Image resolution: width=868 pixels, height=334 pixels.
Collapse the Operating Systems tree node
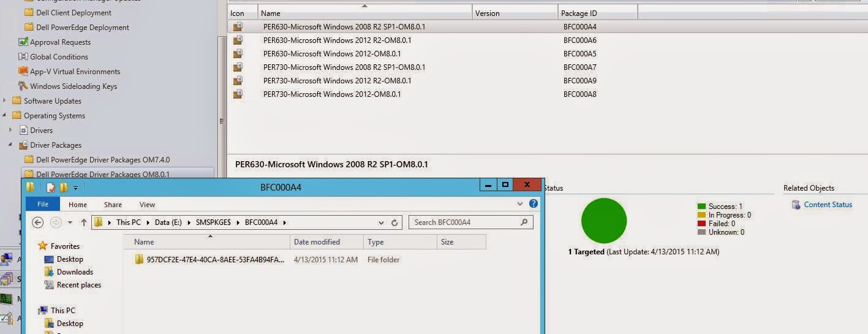[x=5, y=116]
